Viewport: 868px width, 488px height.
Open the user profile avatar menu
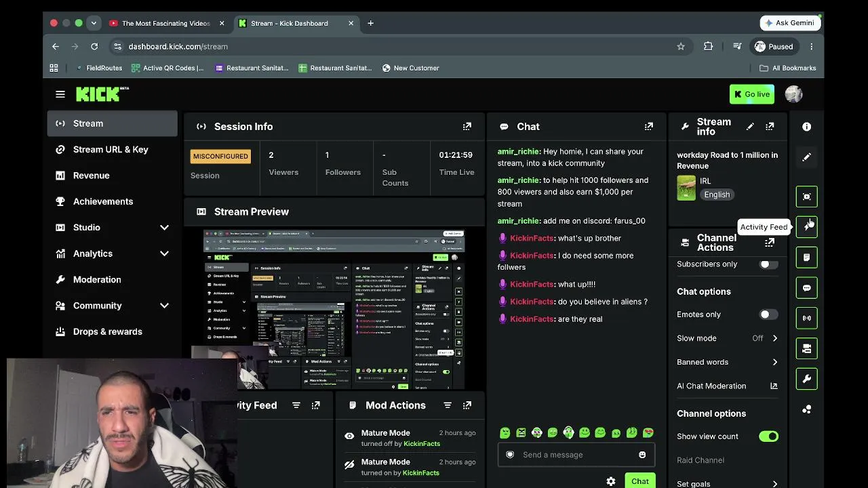click(x=793, y=94)
